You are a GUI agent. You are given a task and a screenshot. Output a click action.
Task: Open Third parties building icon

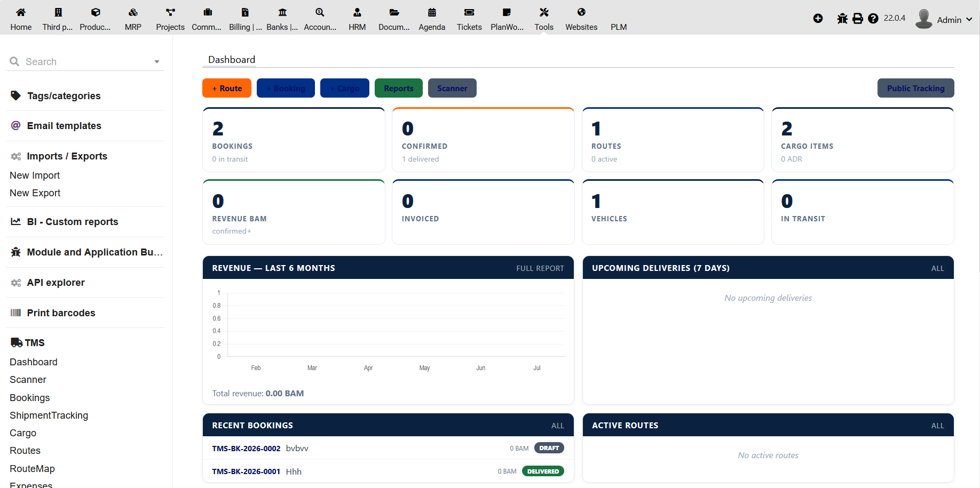coord(58,12)
